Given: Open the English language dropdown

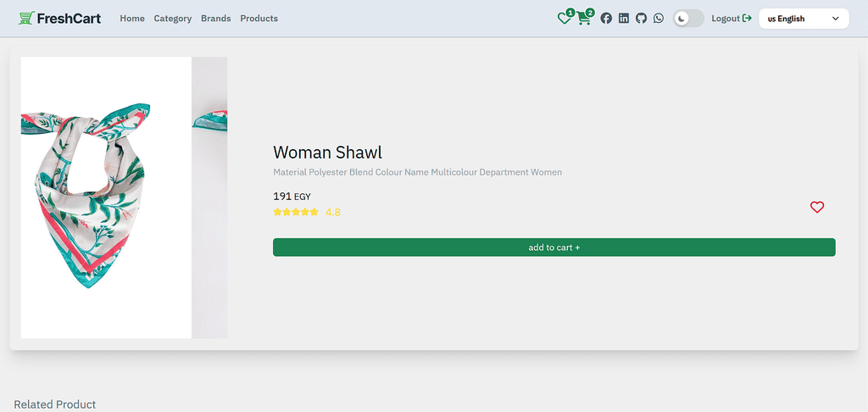Looking at the screenshot, I should (804, 19).
